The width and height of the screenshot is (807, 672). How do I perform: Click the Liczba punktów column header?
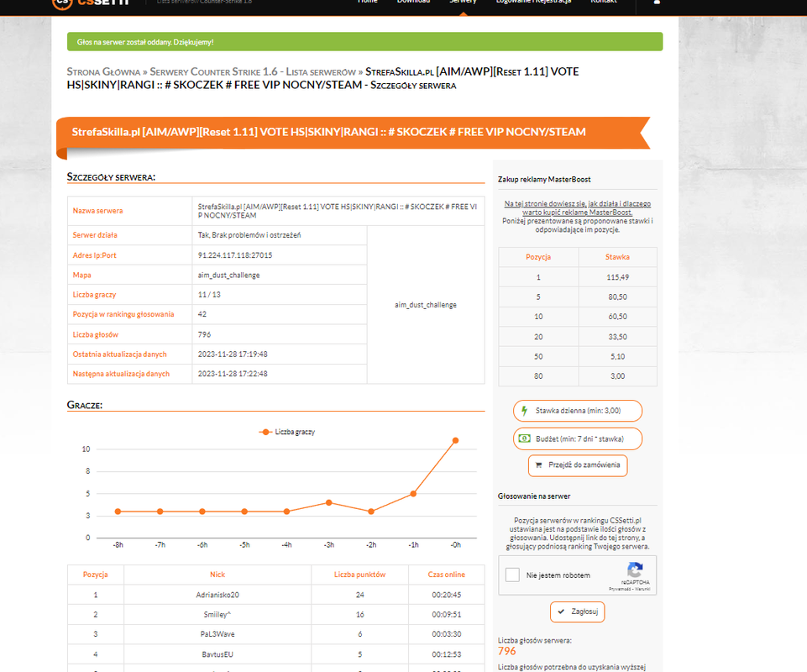[359, 575]
